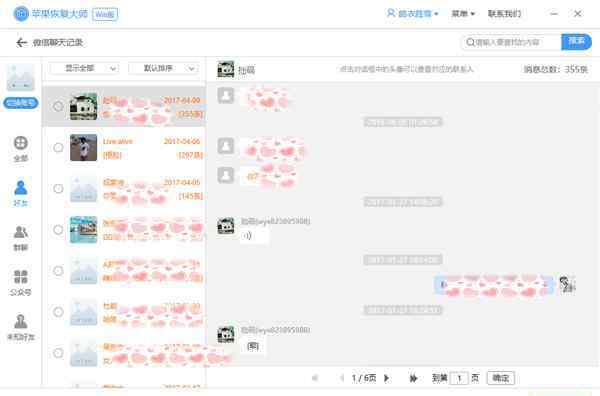Select the 好友 friends category
The width and height of the screenshot is (600, 396).
pos(21,193)
